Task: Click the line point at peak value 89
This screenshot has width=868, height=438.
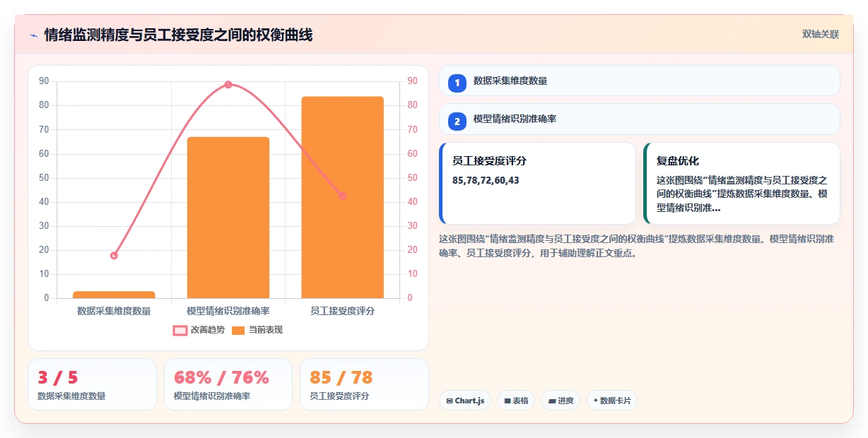Action: coord(228,85)
